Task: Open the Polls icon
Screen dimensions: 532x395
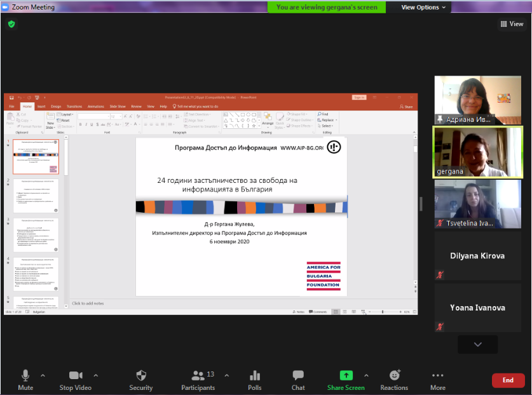Action: pos(255,380)
